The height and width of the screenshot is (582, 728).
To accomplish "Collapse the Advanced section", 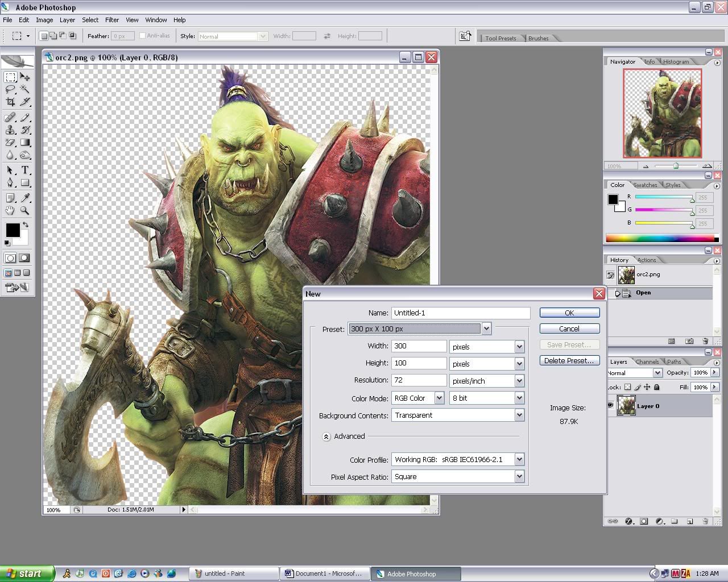I will (326, 436).
